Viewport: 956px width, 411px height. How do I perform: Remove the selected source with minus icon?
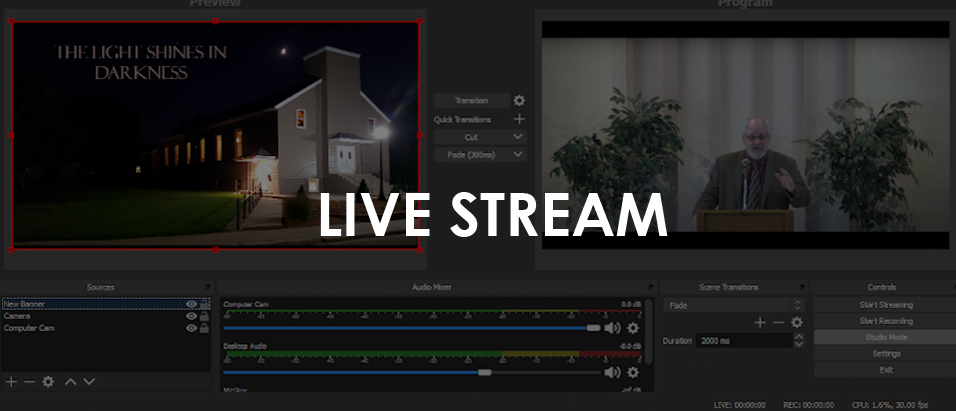29,382
